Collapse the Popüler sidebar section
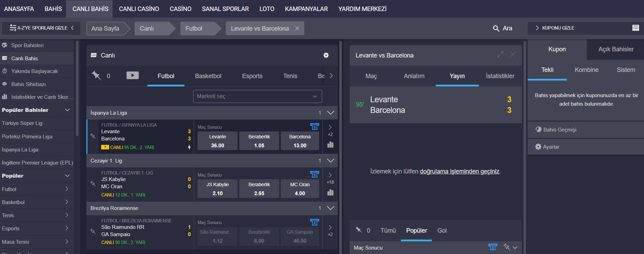Screen dimensions: 644x254 [x=67, y=176]
